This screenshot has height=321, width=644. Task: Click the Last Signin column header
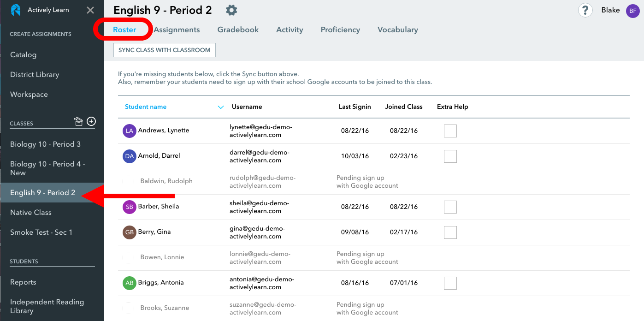tap(355, 107)
